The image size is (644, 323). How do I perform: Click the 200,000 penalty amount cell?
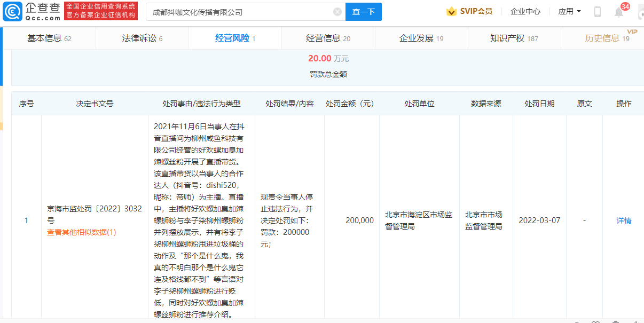point(359,220)
